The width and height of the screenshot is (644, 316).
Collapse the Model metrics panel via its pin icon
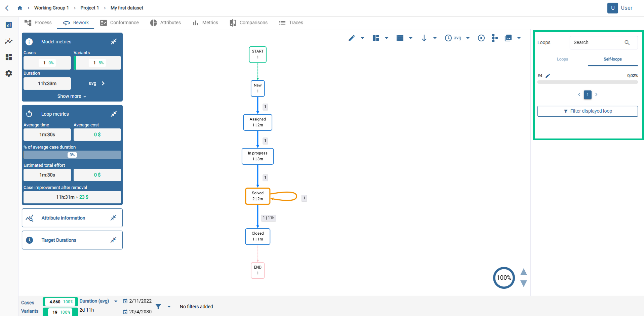[x=114, y=41]
